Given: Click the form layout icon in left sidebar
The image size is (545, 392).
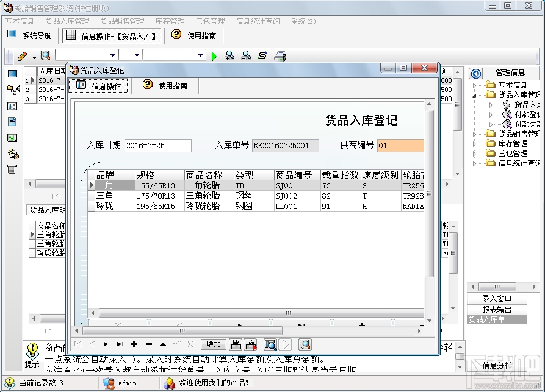Looking at the screenshot, I should click(x=13, y=106).
